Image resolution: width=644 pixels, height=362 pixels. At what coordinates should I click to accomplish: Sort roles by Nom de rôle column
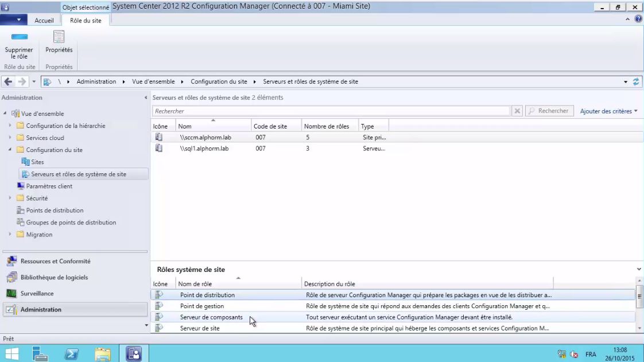[x=239, y=283]
